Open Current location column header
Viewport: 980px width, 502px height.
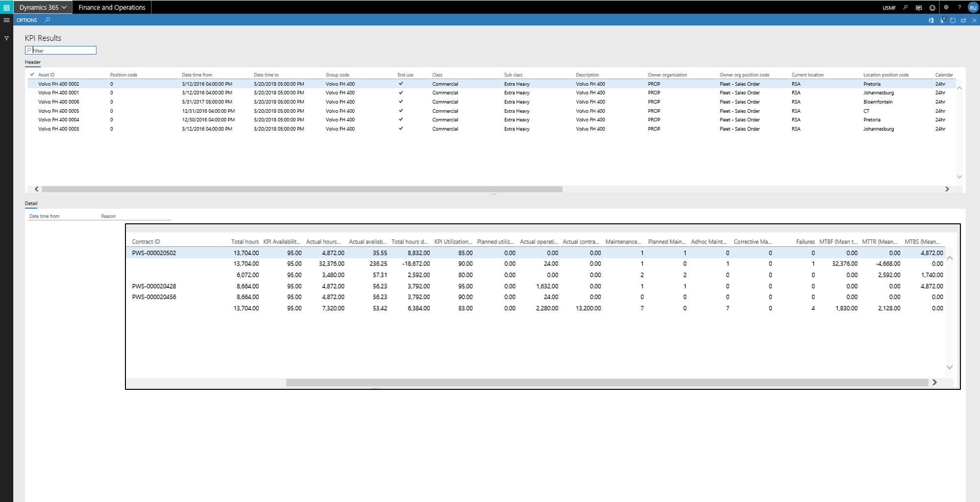808,75
